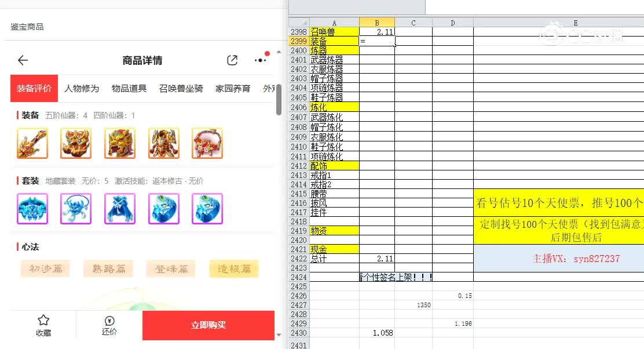
Task: Open the three-dot more options menu
Action: click(261, 60)
